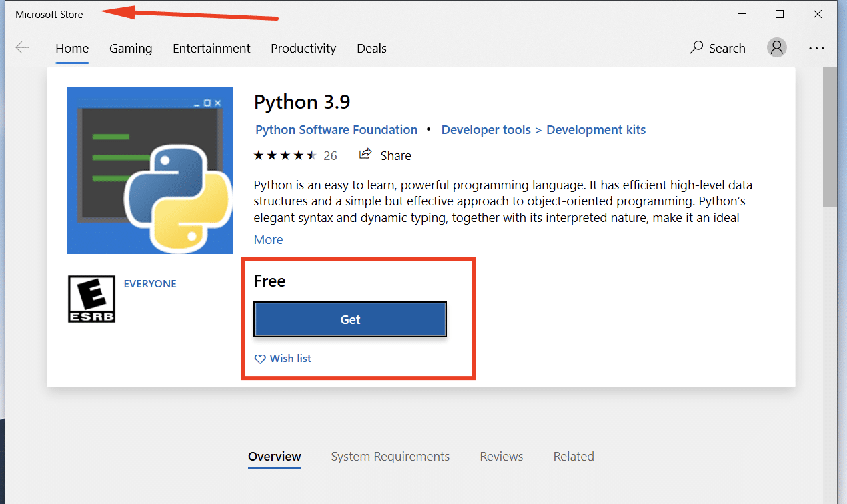Open the System Requirements tab
847x504 pixels.
[390, 457]
